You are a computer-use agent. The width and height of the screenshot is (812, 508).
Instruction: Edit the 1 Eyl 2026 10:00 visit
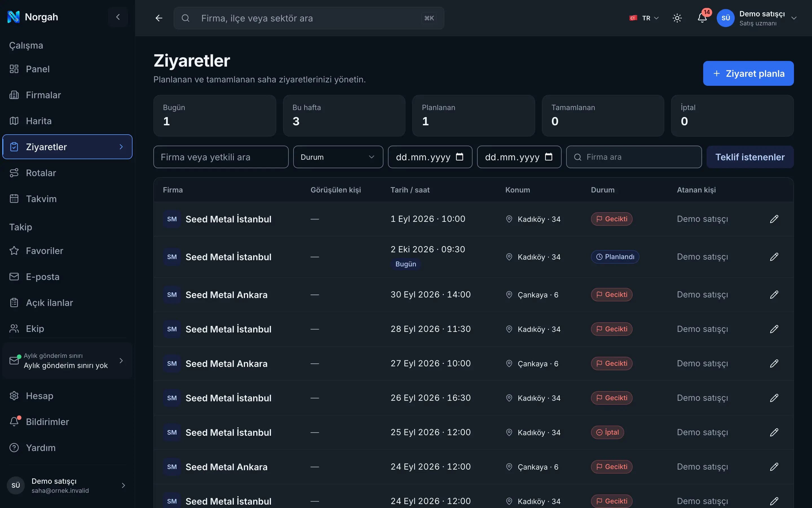[774, 219]
